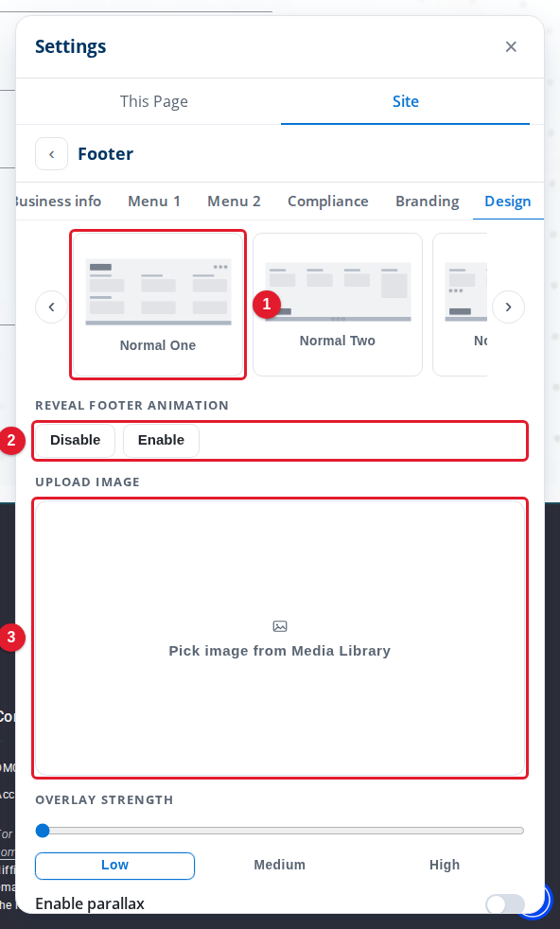Go back from Footer settings

52,154
